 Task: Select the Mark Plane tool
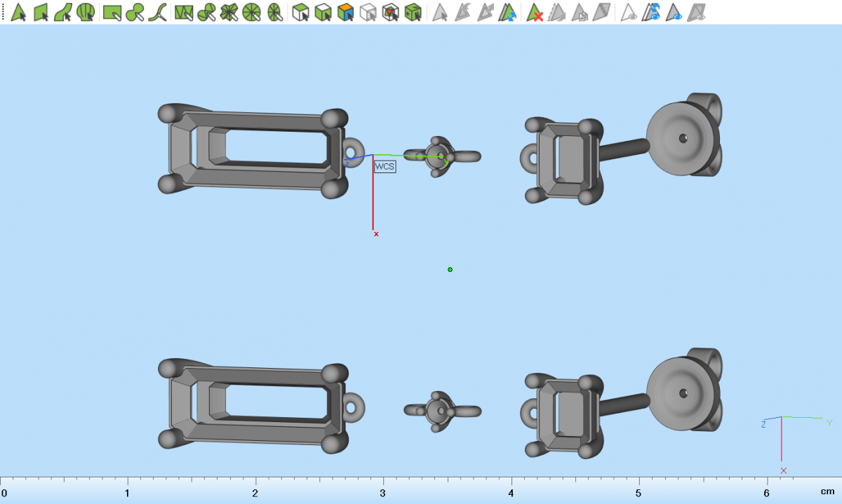[41, 12]
